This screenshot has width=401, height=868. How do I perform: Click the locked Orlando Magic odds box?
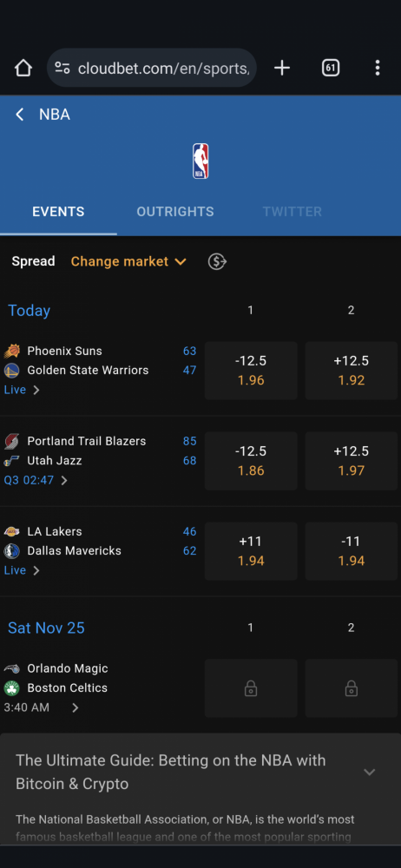point(251,688)
